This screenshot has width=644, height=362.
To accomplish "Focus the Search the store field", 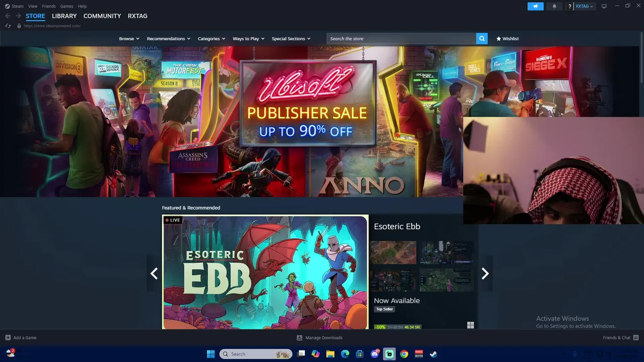I will pyautogui.click(x=401, y=39).
